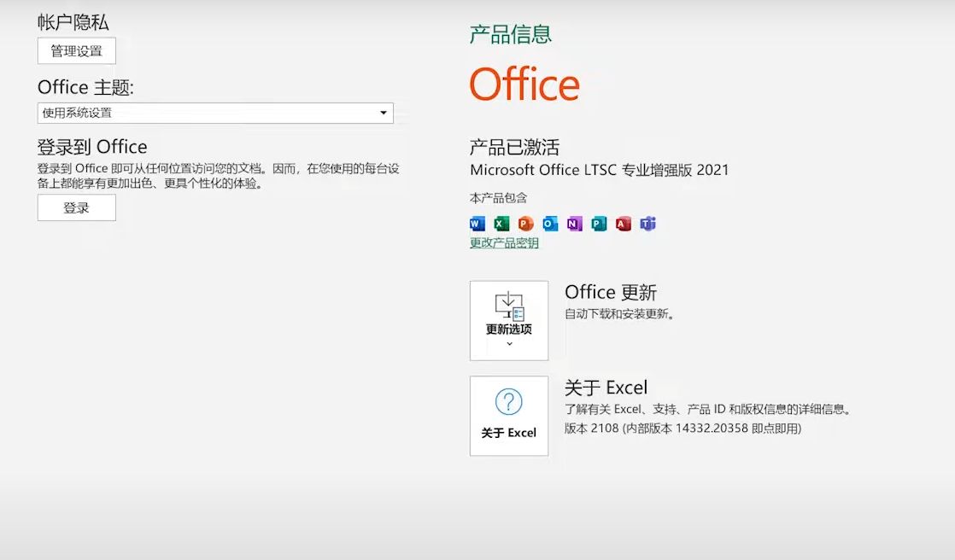Click the 版本 2108 build number text
The width and height of the screenshot is (955, 560).
tap(683, 429)
